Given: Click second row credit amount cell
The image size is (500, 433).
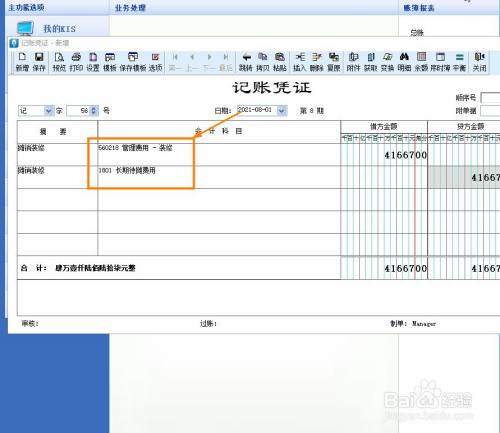Looking at the screenshot, I should 464,177.
